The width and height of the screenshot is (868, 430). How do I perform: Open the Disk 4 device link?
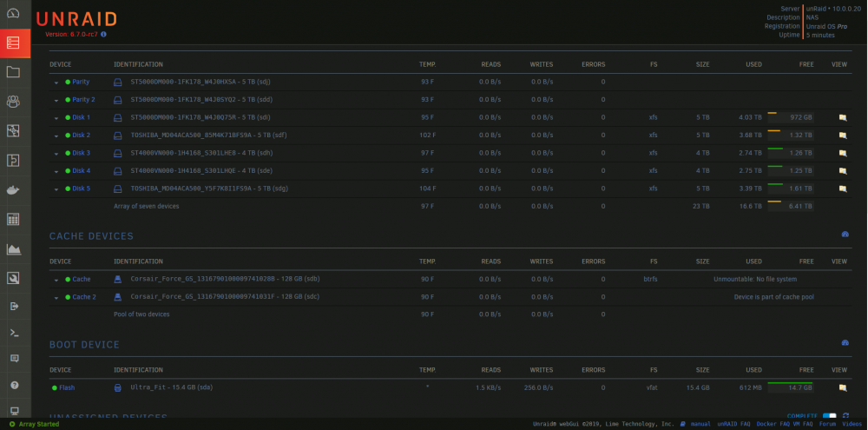click(82, 170)
